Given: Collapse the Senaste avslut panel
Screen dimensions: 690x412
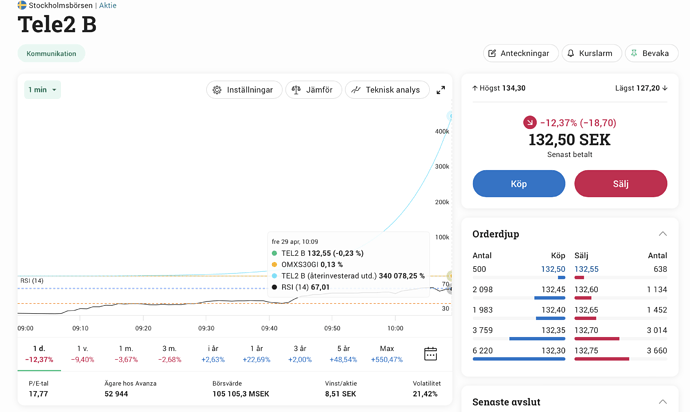Looking at the screenshot, I should (662, 401).
